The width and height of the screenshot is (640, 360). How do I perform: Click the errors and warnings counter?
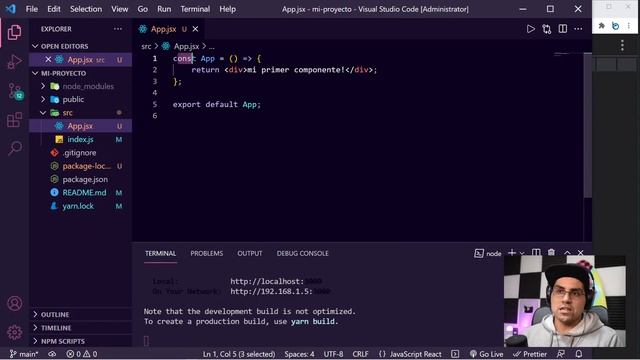click(82, 354)
